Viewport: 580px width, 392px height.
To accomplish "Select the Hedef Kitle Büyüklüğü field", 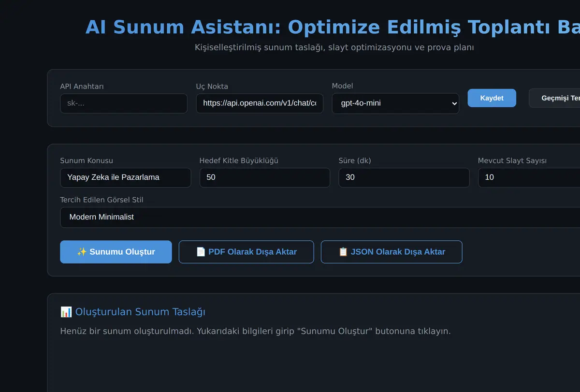I will [x=265, y=177].
